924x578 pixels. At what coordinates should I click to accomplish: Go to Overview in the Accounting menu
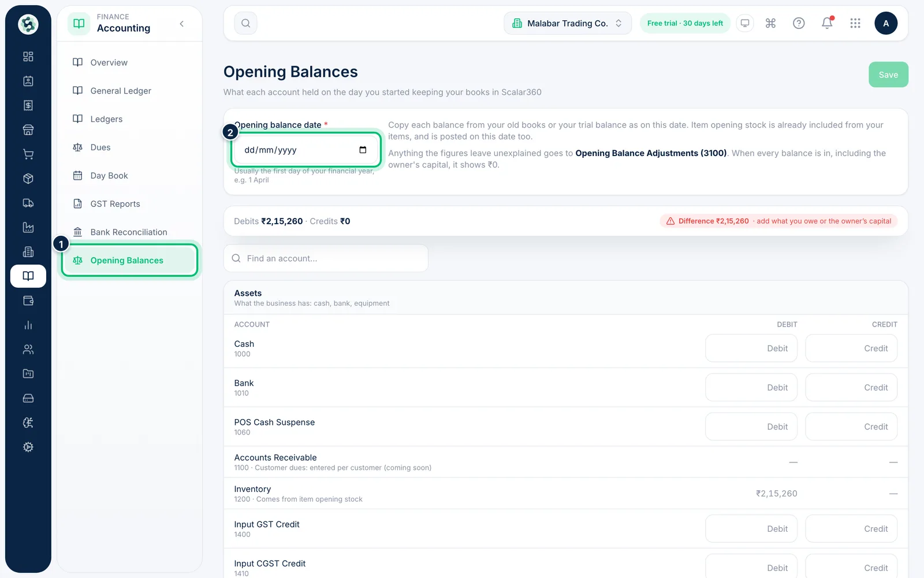pos(129,62)
